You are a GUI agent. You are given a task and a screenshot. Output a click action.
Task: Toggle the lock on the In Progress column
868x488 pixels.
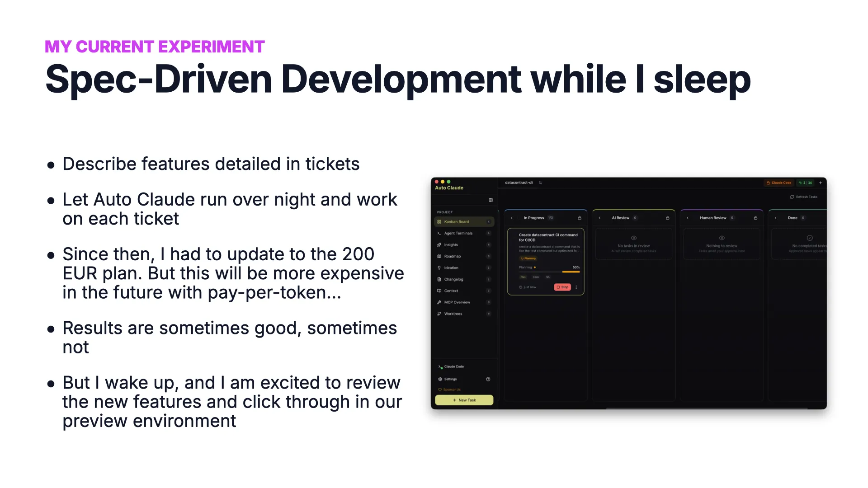click(x=580, y=218)
